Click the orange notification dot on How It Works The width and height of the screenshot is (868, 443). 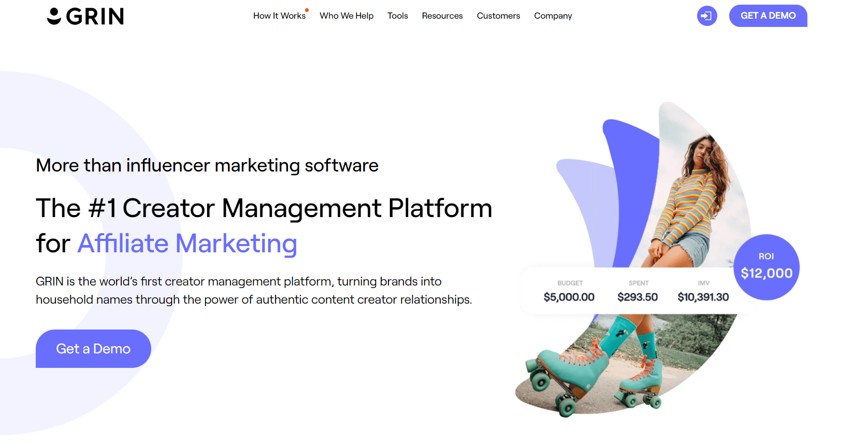coord(307,10)
